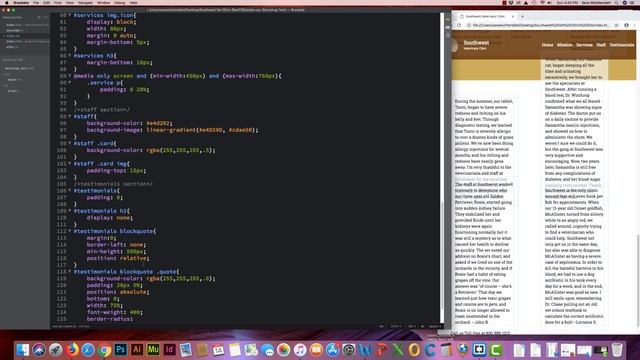Image resolution: width=640 pixels, height=360 pixels.
Task: Open Maps icon in the dock
Action: 251,350
